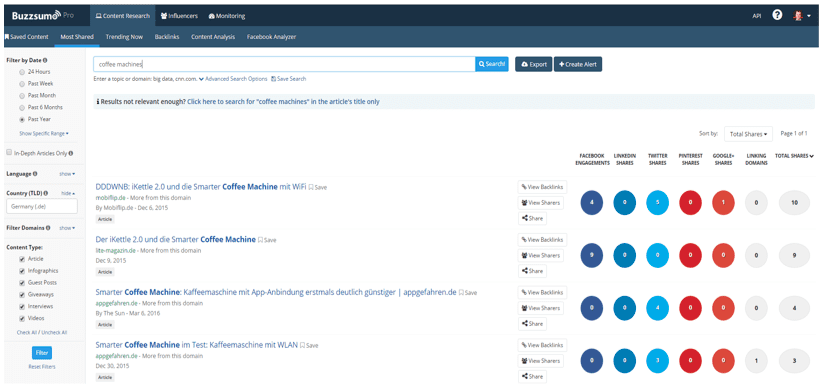This screenshot has width=828, height=391.
Task: Select the Past 6 Months date filter
Action: point(22,107)
